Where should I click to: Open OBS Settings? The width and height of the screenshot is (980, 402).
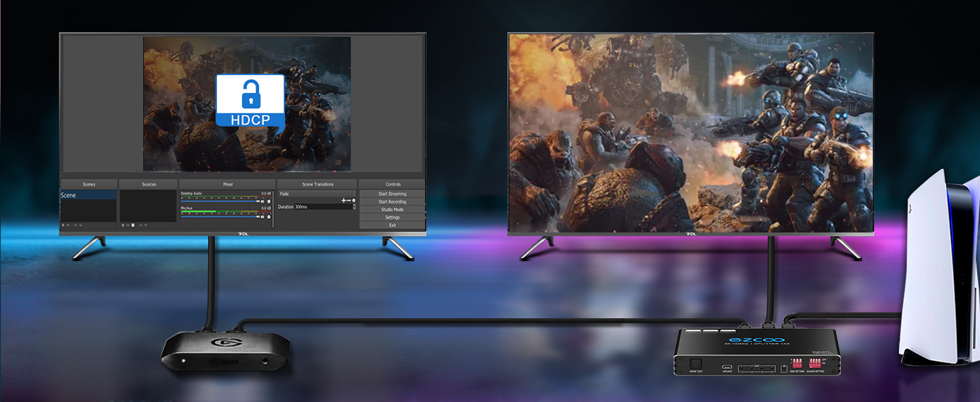click(x=392, y=217)
